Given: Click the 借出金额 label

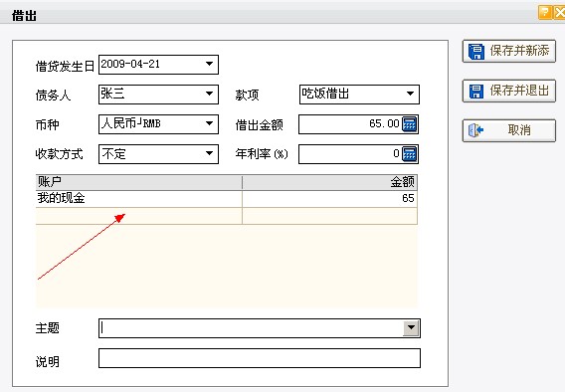Looking at the screenshot, I should [x=259, y=125].
